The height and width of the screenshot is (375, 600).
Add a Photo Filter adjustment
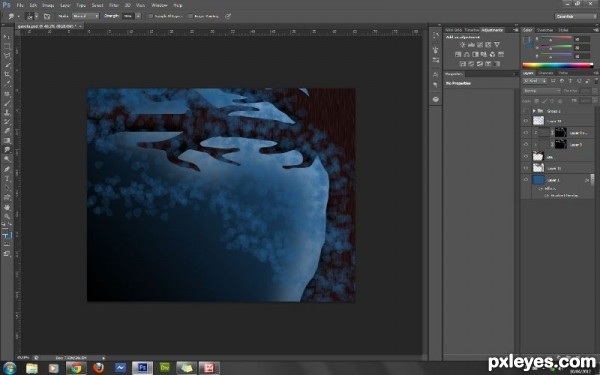484,54
